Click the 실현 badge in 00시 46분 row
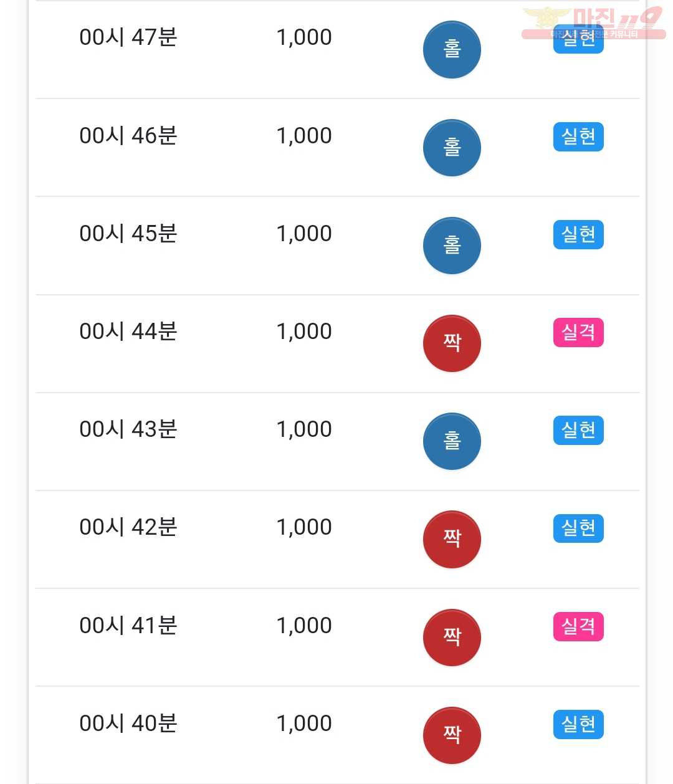Screen dimensions: 673x784 (578, 137)
